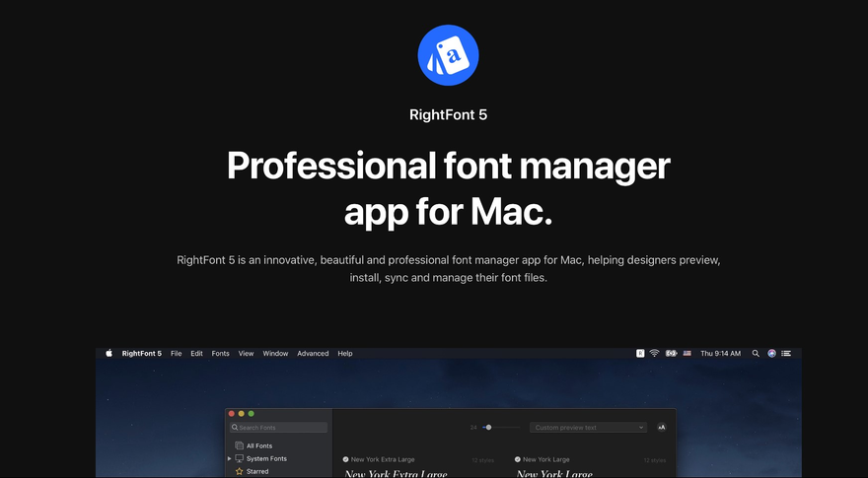868x478 pixels.
Task: Click the System Fonts monitor icon
Action: tap(239, 458)
